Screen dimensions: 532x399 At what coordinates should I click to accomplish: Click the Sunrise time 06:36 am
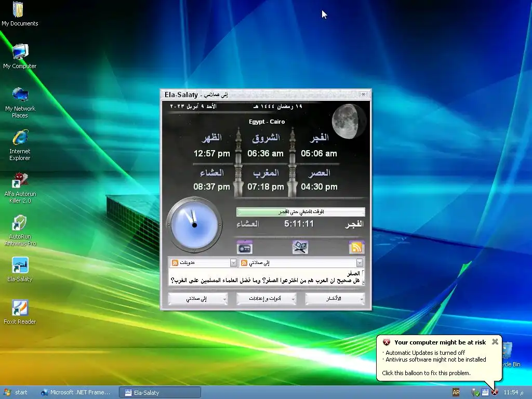265,153
